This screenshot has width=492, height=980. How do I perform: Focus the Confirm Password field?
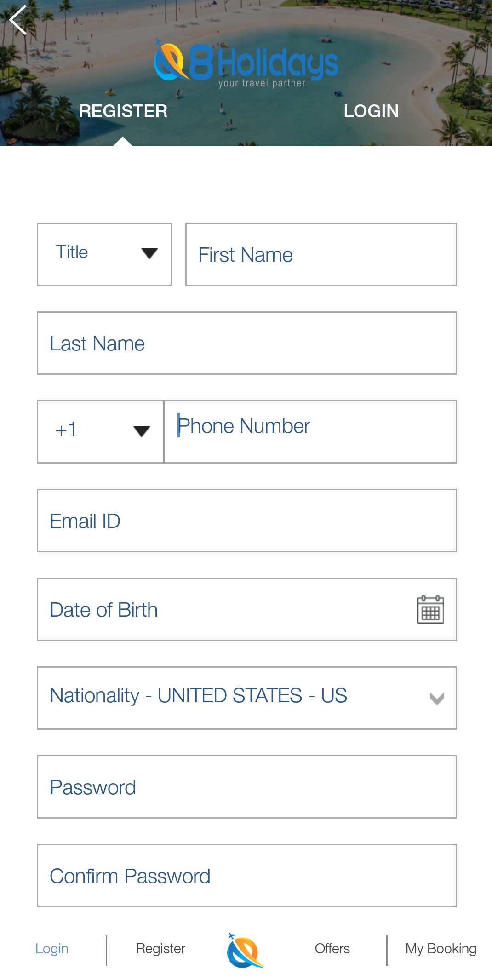(x=247, y=876)
